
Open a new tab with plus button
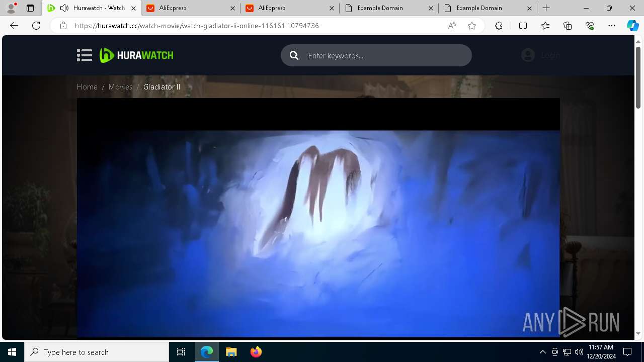tap(546, 8)
